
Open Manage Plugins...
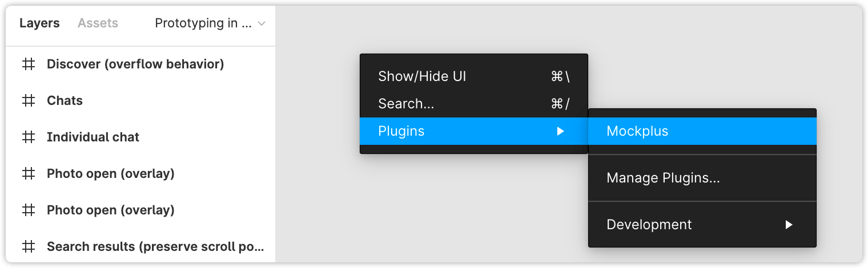click(663, 178)
